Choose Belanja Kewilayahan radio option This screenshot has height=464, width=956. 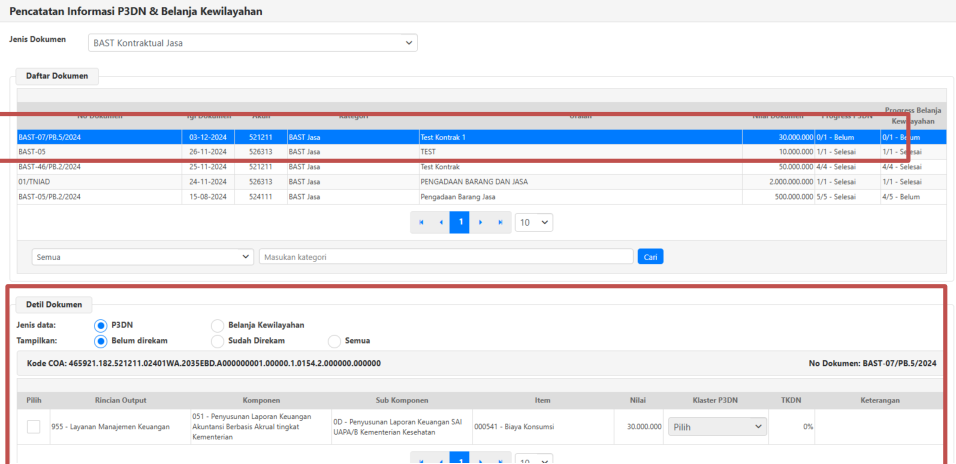(x=217, y=325)
